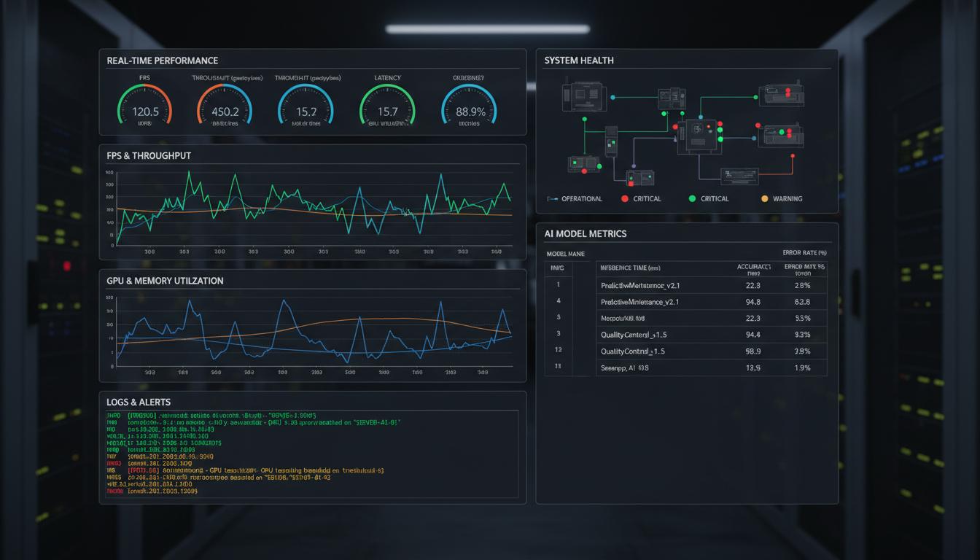
Task: Select the conveyor unit icon bottom-left of diagram
Action: pos(585,163)
